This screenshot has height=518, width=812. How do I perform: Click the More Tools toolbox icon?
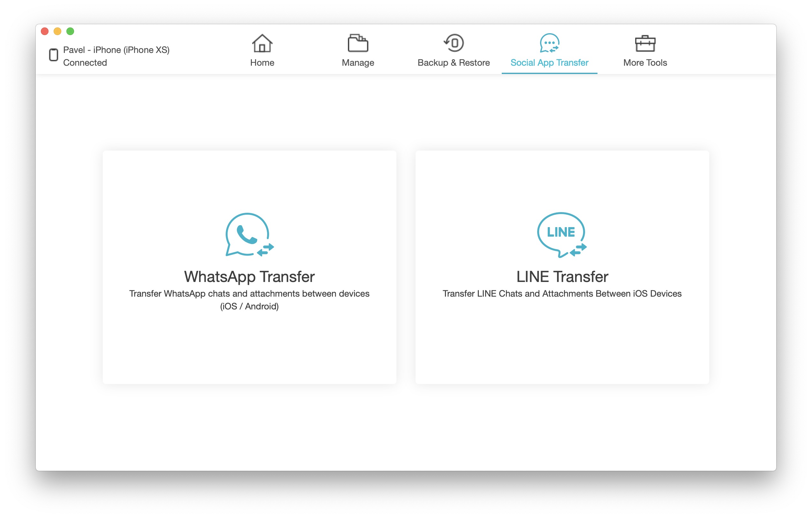(x=645, y=43)
